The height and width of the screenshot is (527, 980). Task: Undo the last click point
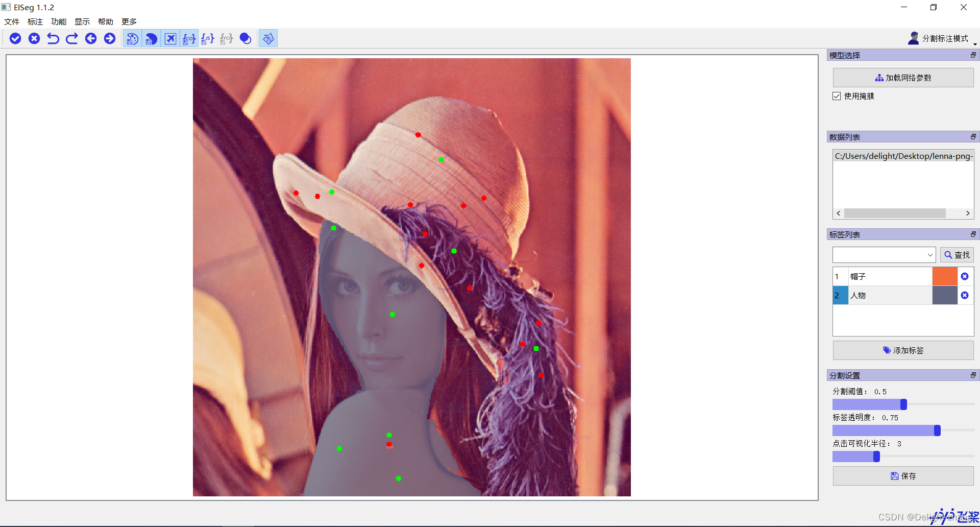pyautogui.click(x=53, y=38)
